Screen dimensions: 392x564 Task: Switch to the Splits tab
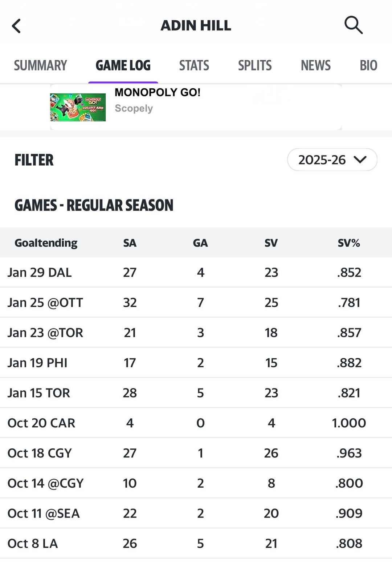pyautogui.click(x=255, y=65)
